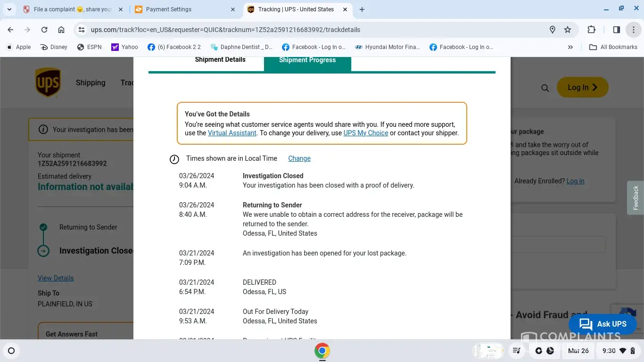Image resolution: width=644 pixels, height=362 pixels.
Task: Click the browser forward arrow
Action: (x=27, y=30)
